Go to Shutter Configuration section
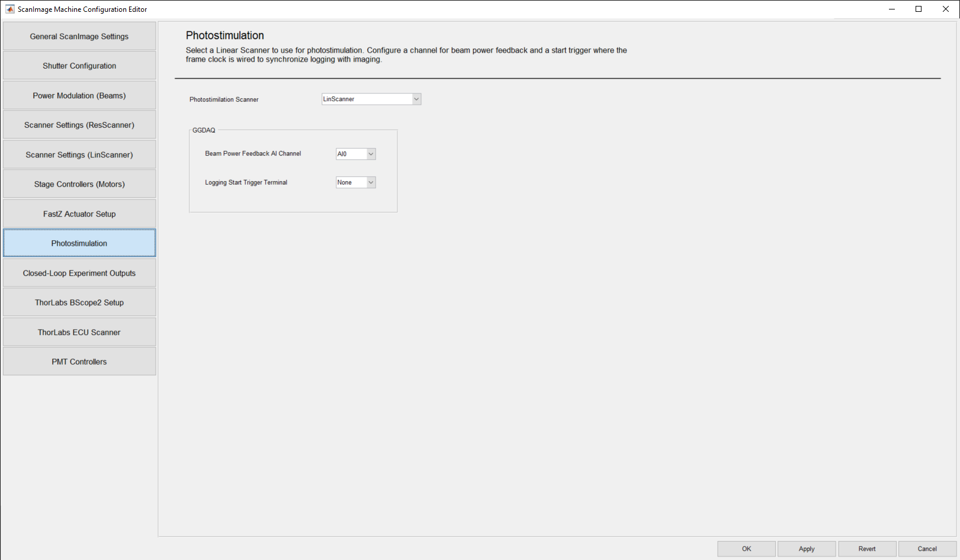 point(79,66)
